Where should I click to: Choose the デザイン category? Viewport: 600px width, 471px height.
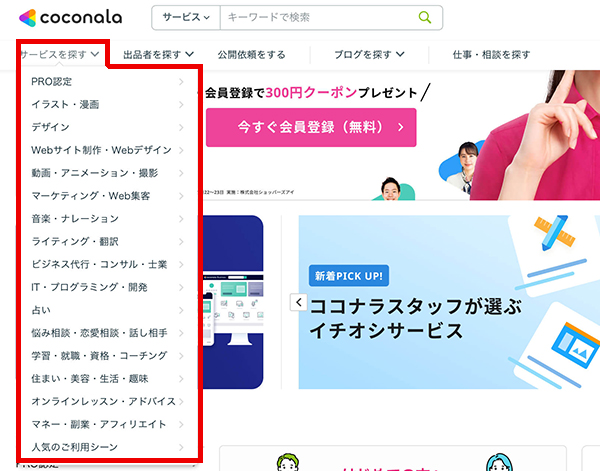(107, 127)
